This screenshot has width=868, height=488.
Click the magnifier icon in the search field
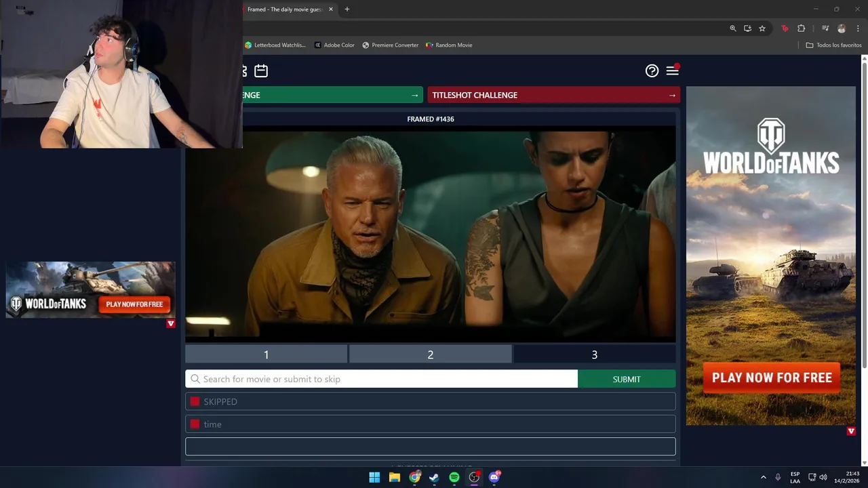[195, 379]
